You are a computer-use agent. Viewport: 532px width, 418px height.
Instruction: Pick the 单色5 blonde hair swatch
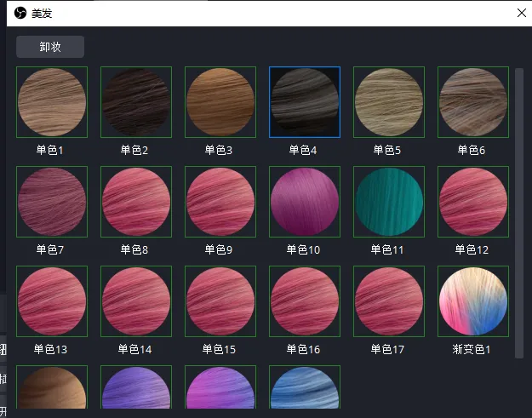tap(389, 102)
